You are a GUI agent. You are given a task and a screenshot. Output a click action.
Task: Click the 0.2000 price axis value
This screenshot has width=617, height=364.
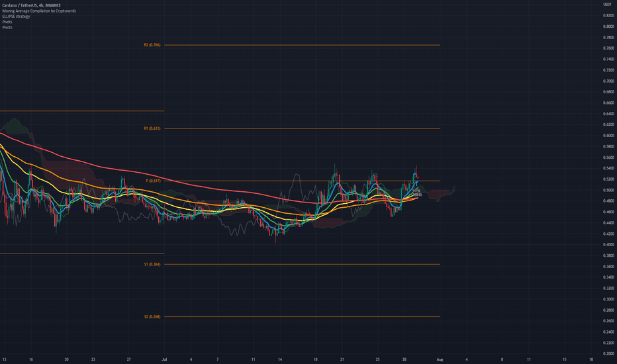click(x=608, y=354)
